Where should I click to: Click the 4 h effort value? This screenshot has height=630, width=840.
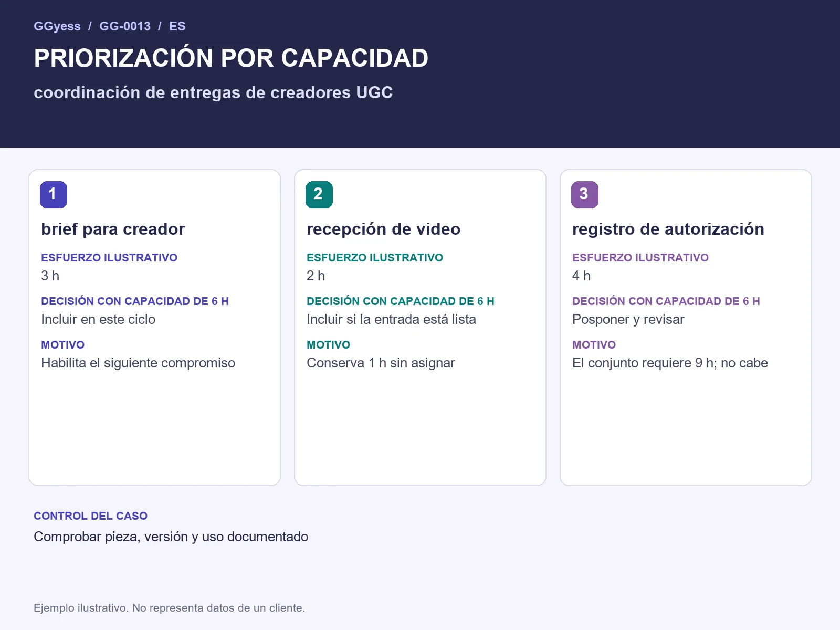click(x=582, y=276)
